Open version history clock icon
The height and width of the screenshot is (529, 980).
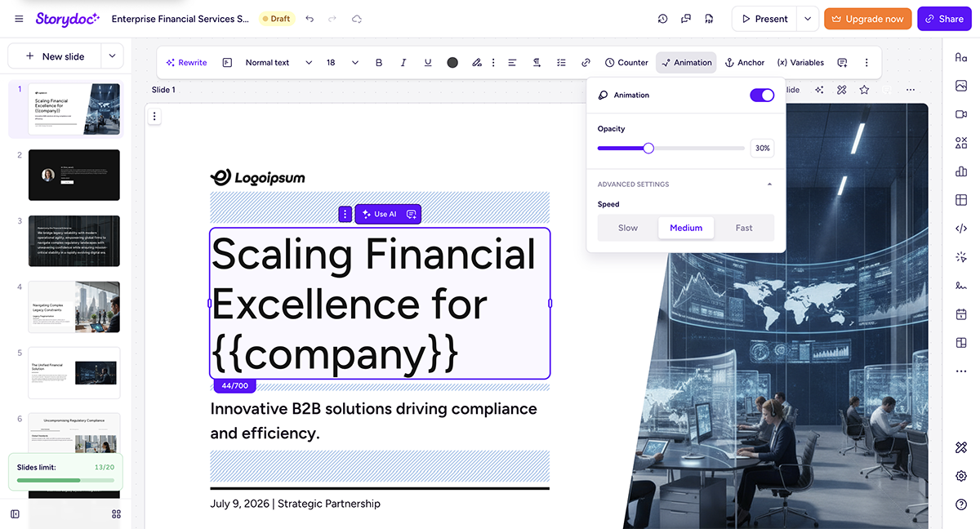click(x=662, y=19)
